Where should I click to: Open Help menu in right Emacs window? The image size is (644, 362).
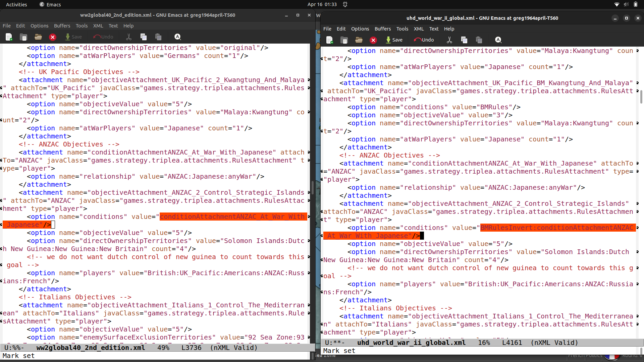point(449,29)
